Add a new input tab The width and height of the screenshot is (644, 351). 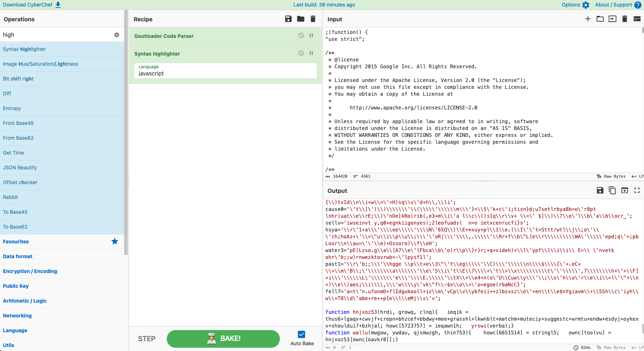pyautogui.click(x=588, y=19)
